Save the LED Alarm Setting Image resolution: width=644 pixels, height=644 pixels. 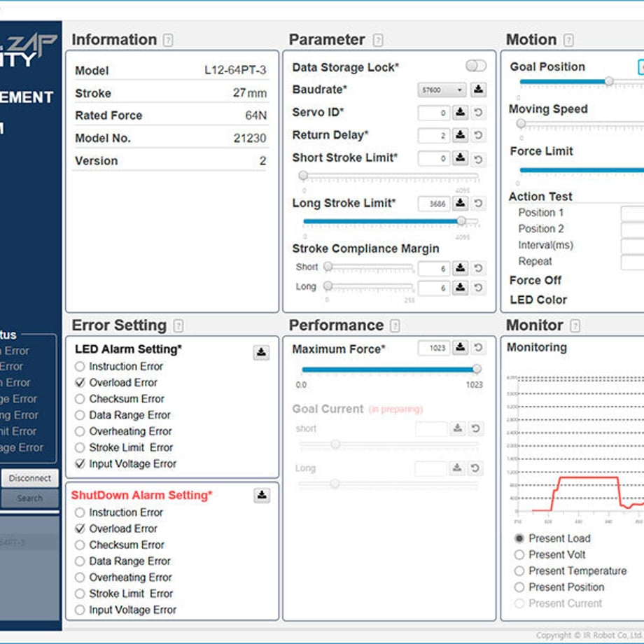click(261, 352)
